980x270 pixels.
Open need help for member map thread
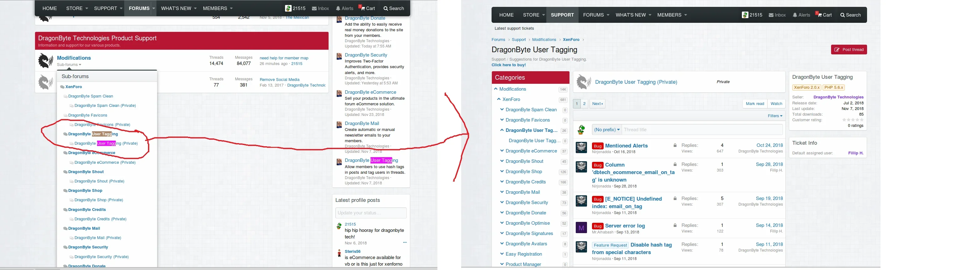point(284,58)
